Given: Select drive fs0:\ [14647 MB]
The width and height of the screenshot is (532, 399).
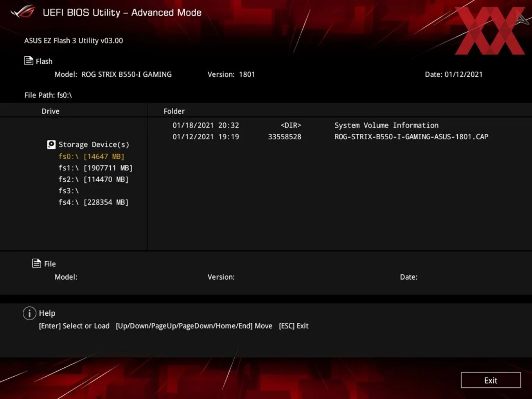Looking at the screenshot, I should pyautogui.click(x=91, y=156).
